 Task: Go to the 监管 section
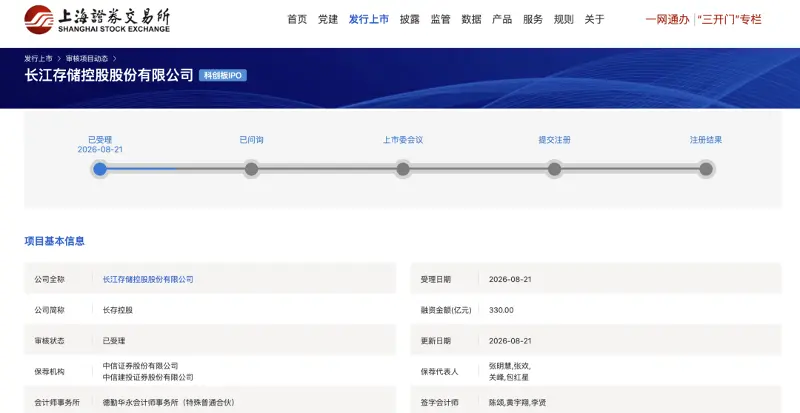point(440,19)
